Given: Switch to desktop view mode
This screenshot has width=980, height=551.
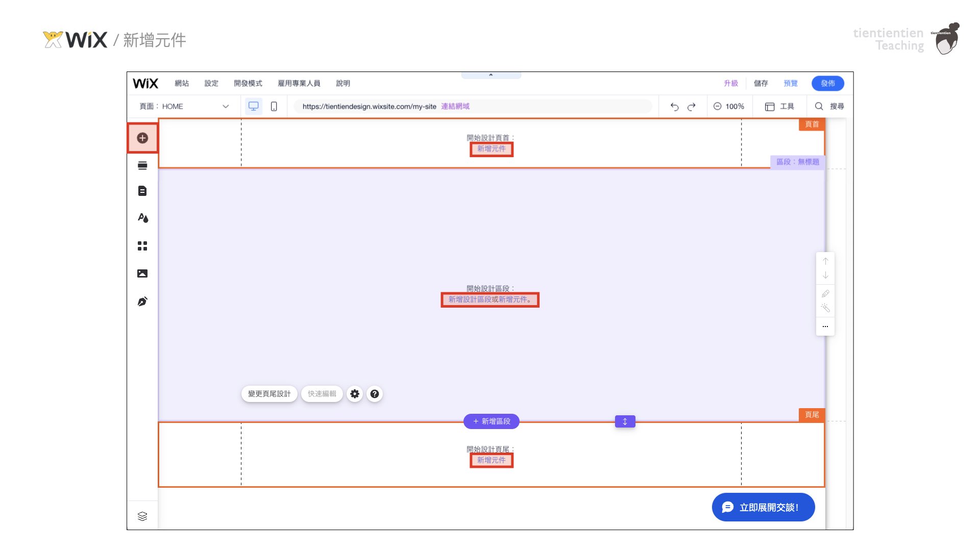Looking at the screenshot, I should point(254,106).
